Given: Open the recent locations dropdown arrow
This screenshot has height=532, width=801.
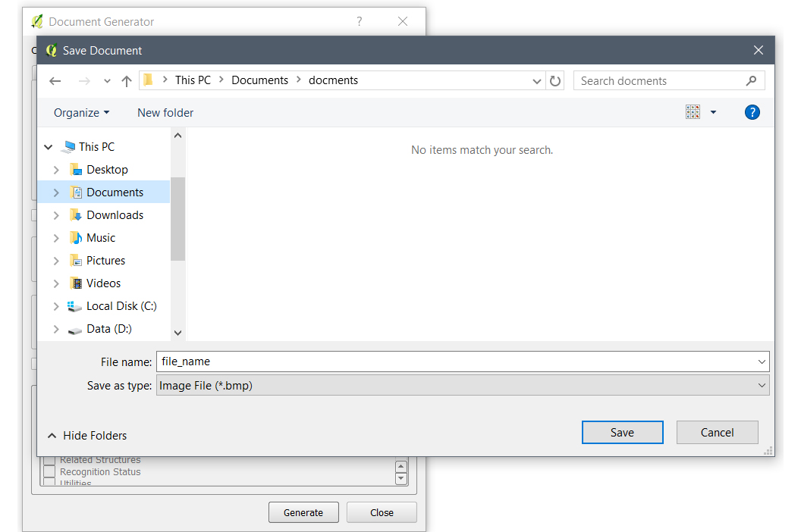Looking at the screenshot, I should click(107, 81).
